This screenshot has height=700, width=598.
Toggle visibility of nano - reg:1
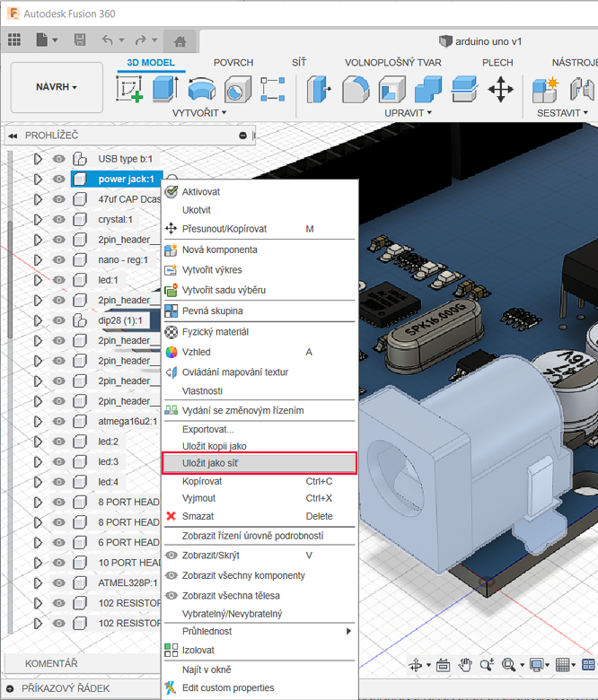coord(58,260)
